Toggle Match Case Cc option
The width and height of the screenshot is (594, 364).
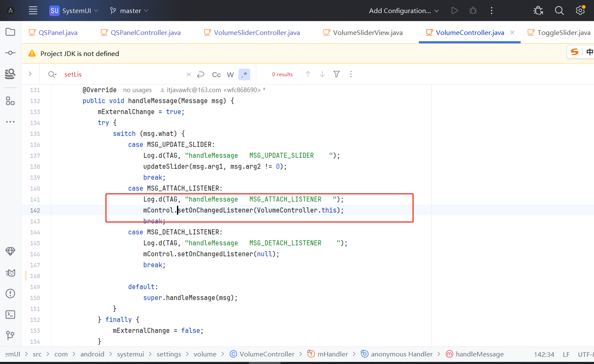216,74
